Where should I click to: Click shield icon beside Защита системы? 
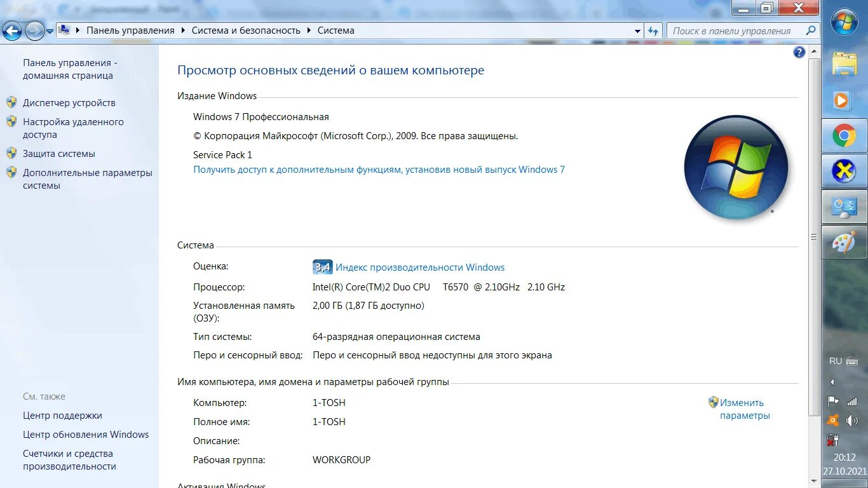coord(11,153)
